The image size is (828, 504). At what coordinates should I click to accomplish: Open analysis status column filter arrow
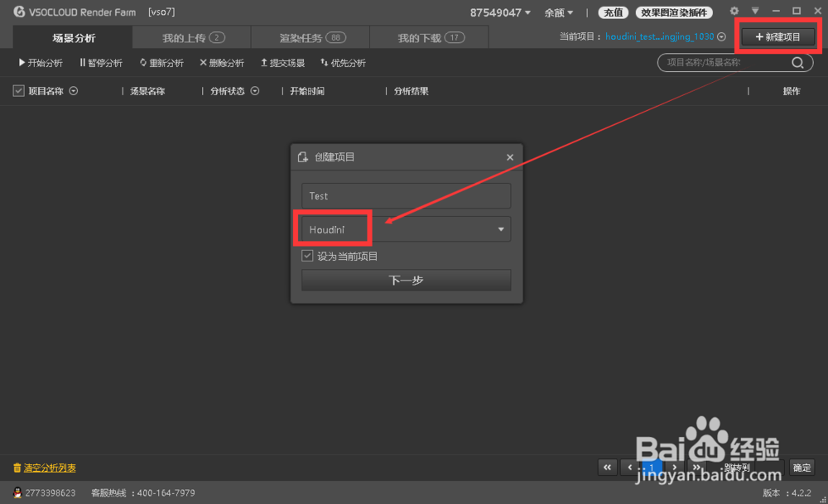[x=254, y=91]
